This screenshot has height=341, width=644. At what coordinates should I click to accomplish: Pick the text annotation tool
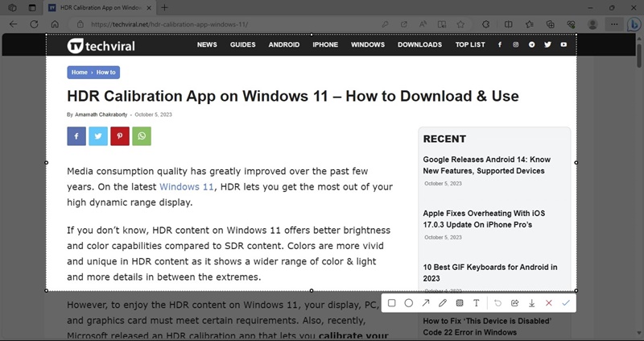(x=477, y=303)
